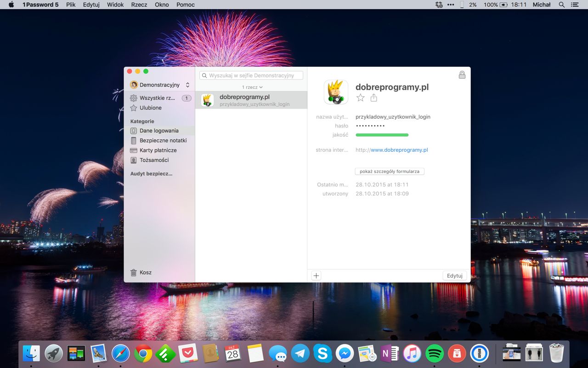Click pokaż szczegóły formularza button

(x=390, y=171)
